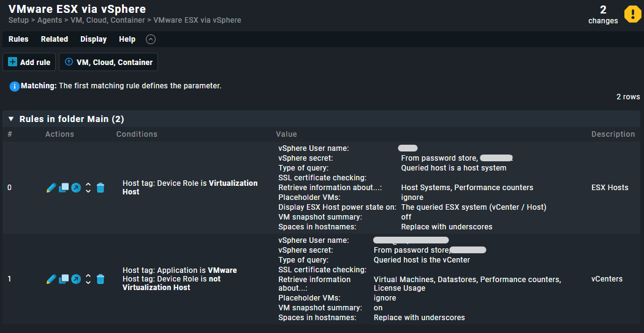Open the Rules menu

click(x=18, y=39)
